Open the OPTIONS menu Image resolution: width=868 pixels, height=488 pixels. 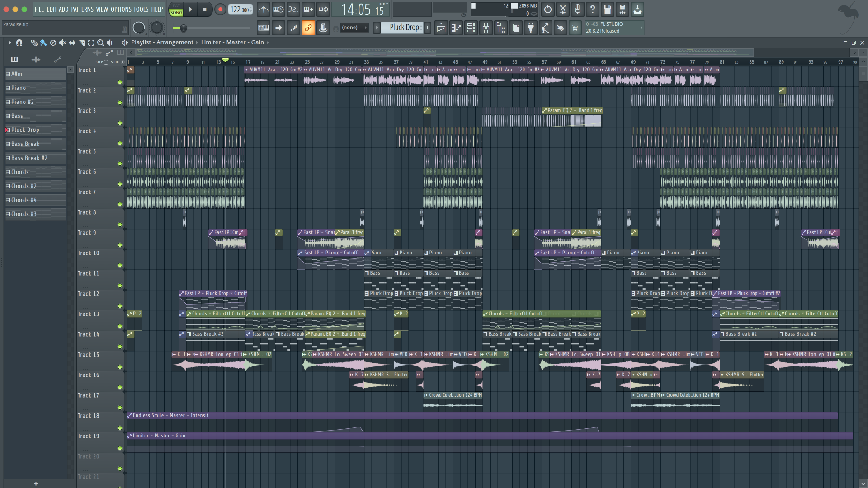(121, 9)
